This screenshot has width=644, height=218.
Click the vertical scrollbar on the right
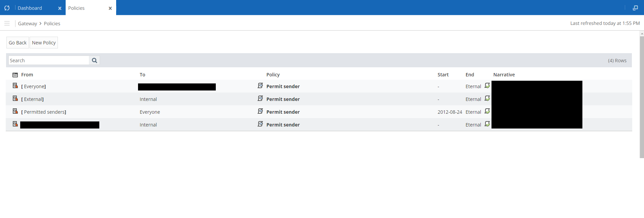(x=642, y=97)
